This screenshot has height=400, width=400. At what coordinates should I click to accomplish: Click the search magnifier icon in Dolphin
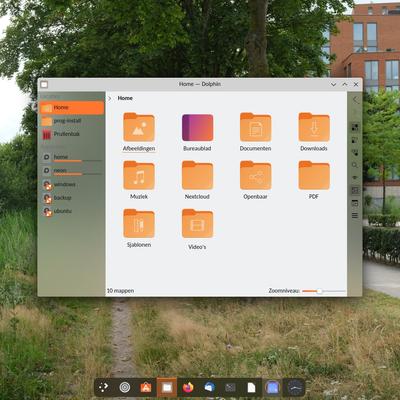tap(355, 165)
